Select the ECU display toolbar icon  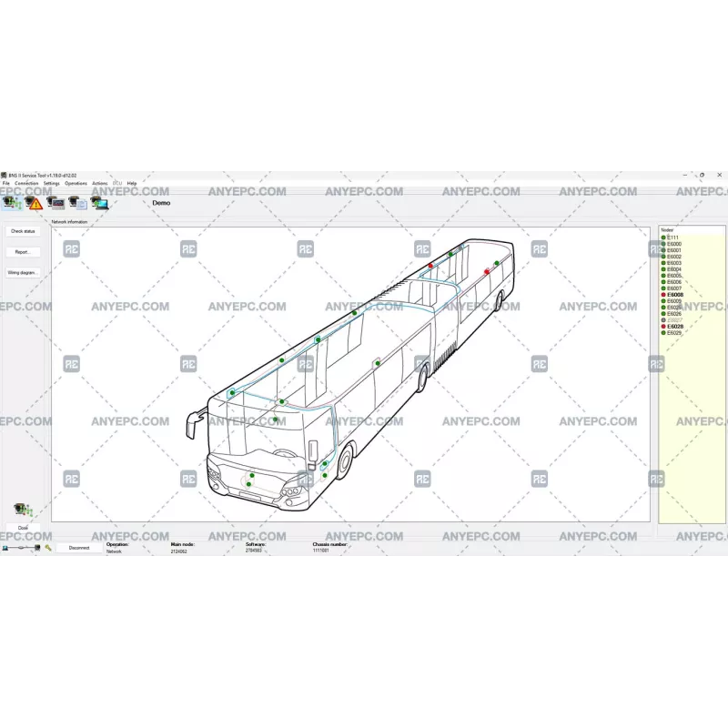[56, 202]
